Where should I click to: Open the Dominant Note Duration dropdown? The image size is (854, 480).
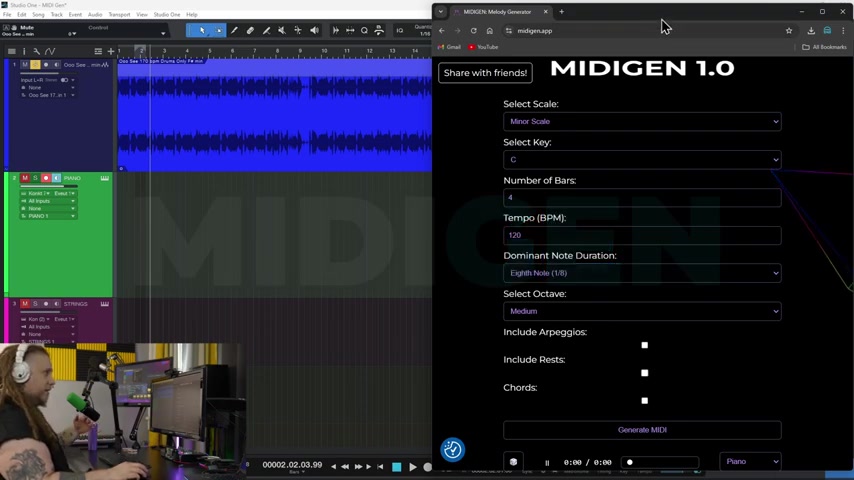tap(642, 273)
